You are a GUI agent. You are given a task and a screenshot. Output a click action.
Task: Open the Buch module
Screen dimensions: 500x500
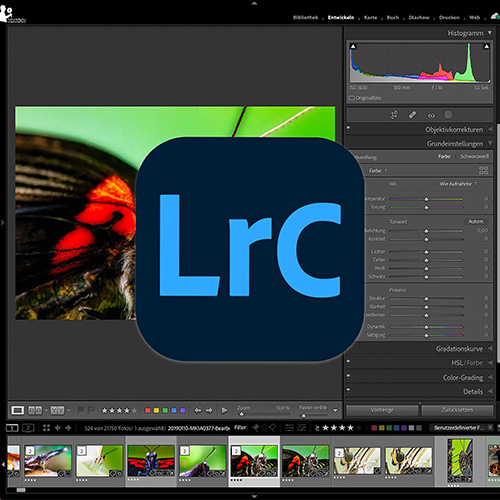click(x=393, y=18)
